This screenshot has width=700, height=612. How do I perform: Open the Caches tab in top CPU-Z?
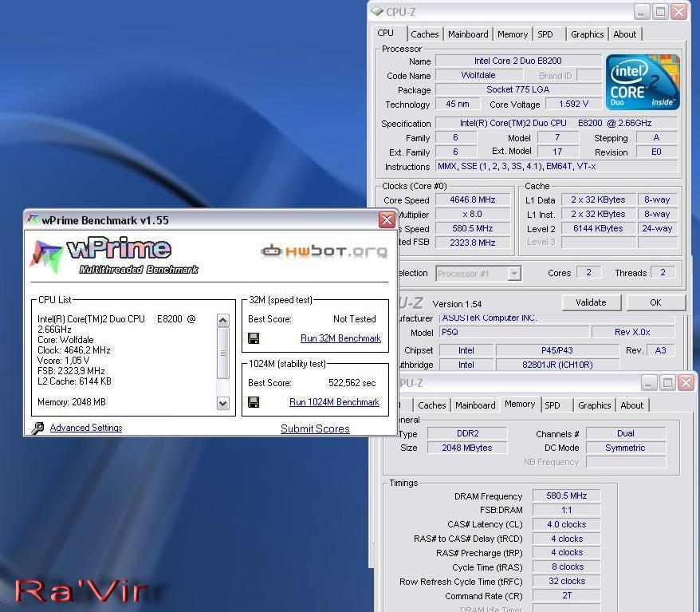click(425, 34)
